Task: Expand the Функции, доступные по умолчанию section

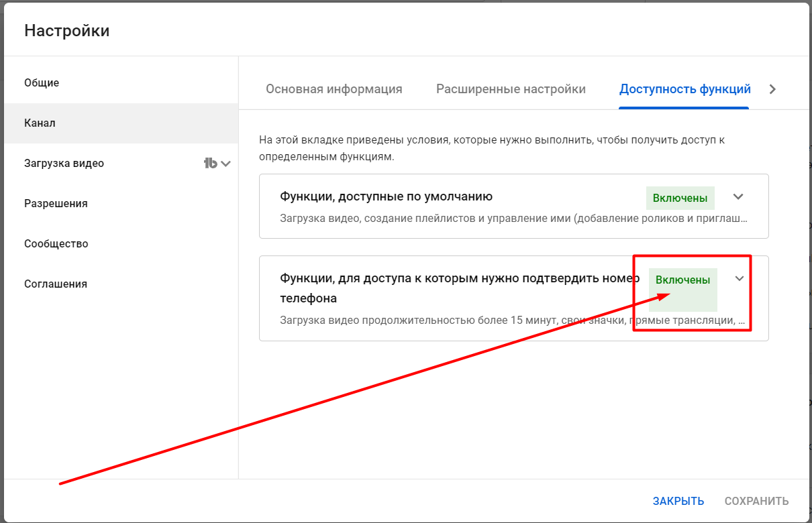Action: click(x=738, y=196)
